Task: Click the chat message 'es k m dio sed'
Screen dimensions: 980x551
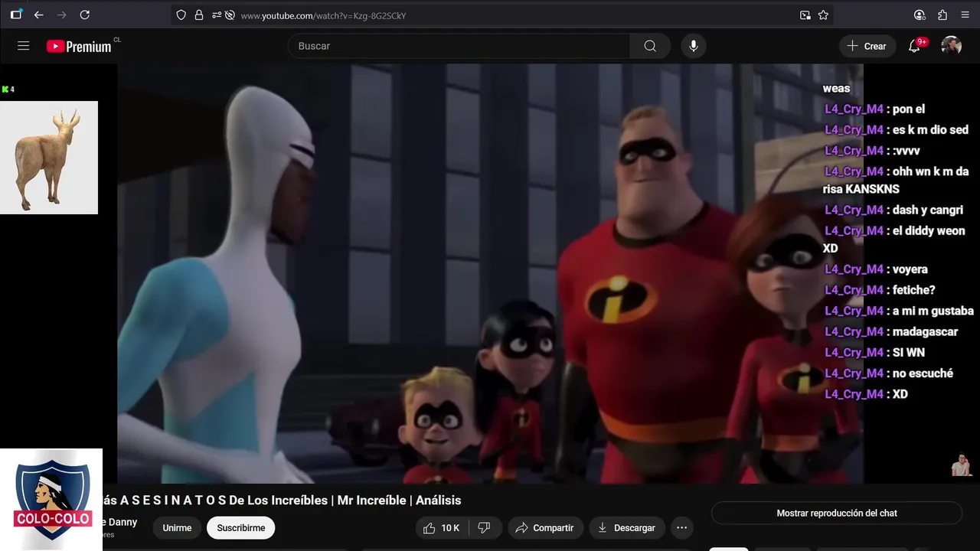Action: coord(930,129)
